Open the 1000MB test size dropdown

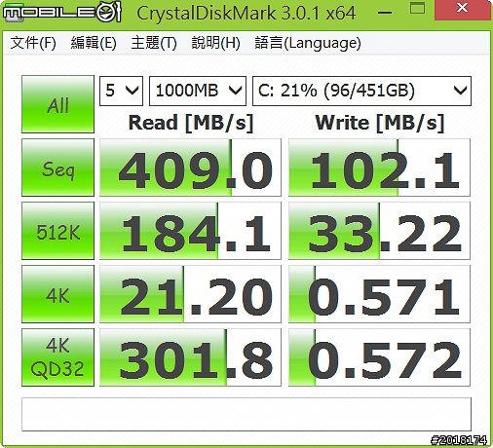coord(198,91)
